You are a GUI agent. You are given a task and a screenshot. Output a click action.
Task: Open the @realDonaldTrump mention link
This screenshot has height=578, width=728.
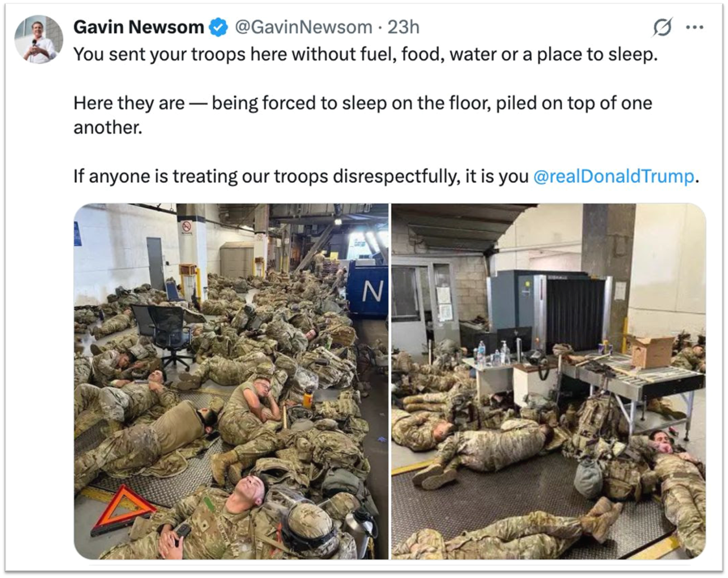613,176
